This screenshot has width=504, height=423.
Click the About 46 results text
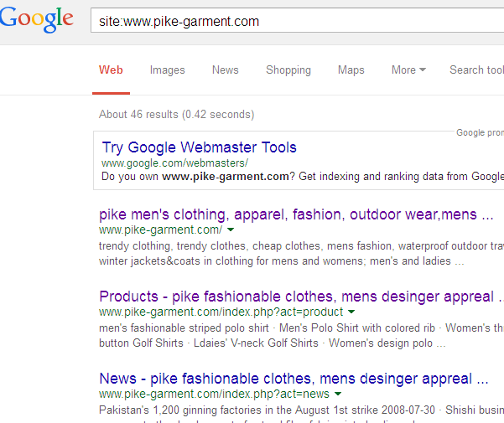(x=176, y=114)
